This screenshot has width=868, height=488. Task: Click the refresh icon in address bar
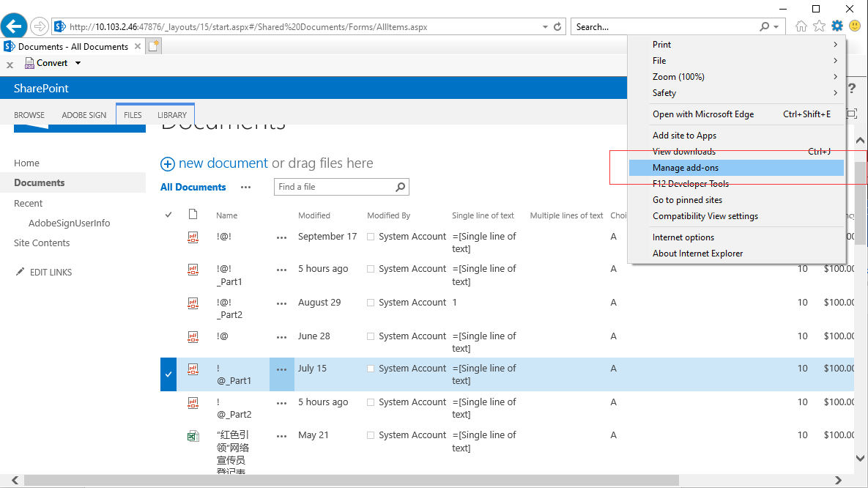click(557, 27)
